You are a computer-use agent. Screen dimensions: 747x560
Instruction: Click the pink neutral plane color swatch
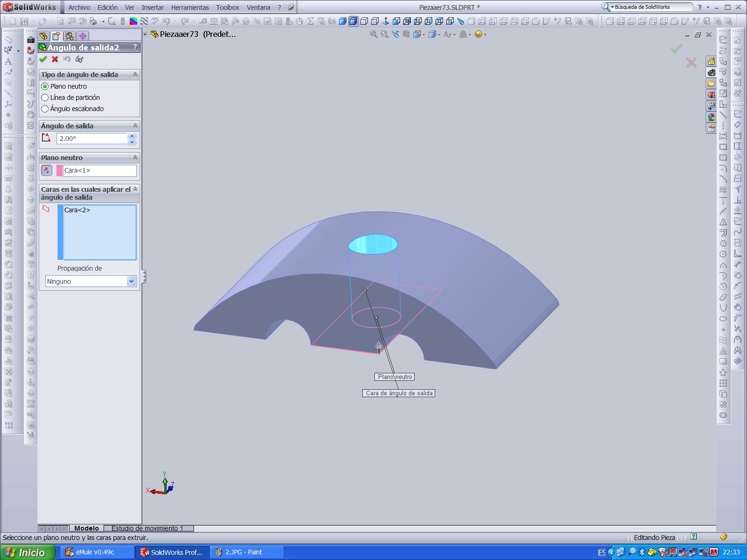tap(59, 170)
